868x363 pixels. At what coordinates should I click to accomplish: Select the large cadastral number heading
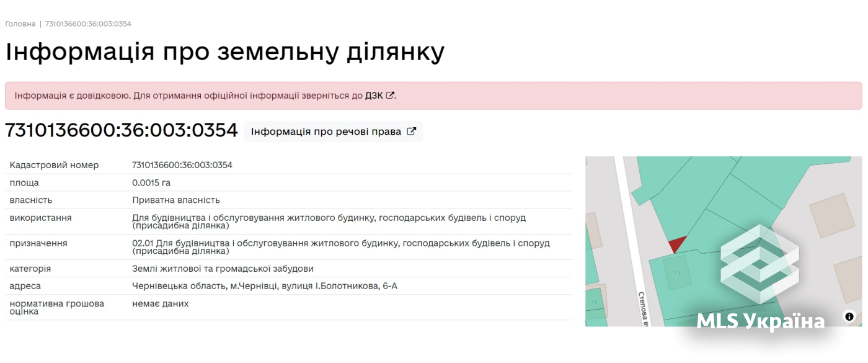pos(122,130)
